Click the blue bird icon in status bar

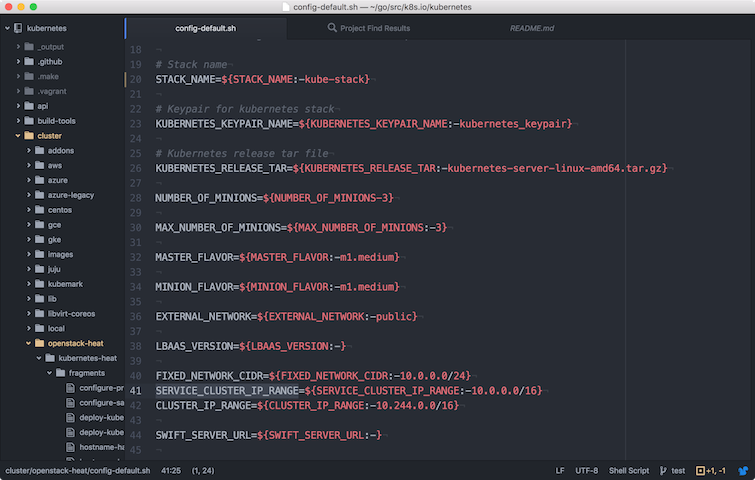(x=743, y=470)
